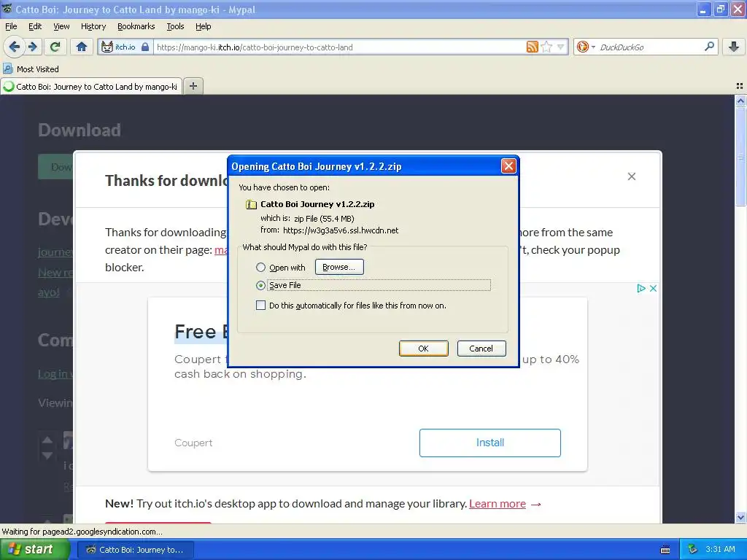Open the History menu
The height and width of the screenshot is (560, 747).
click(x=93, y=26)
